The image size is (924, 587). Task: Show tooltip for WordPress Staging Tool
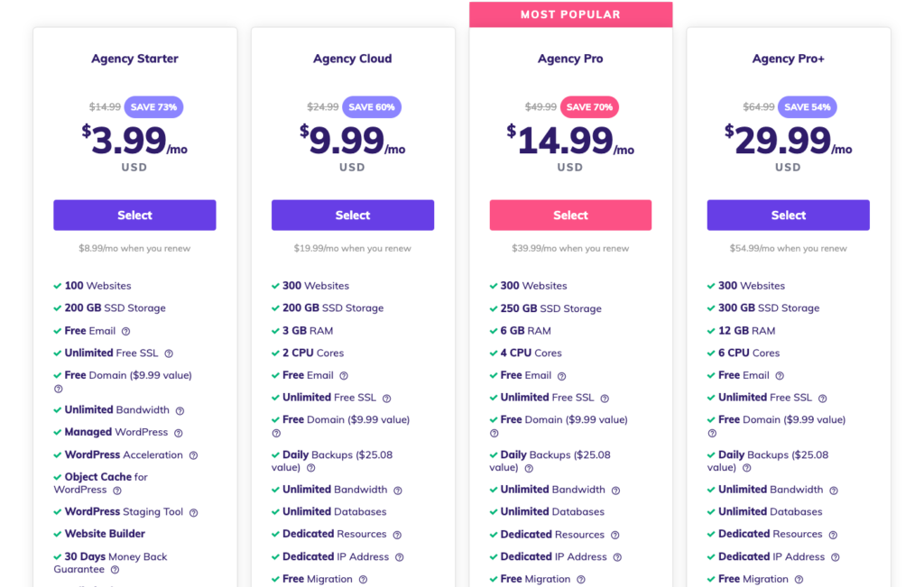(x=193, y=512)
